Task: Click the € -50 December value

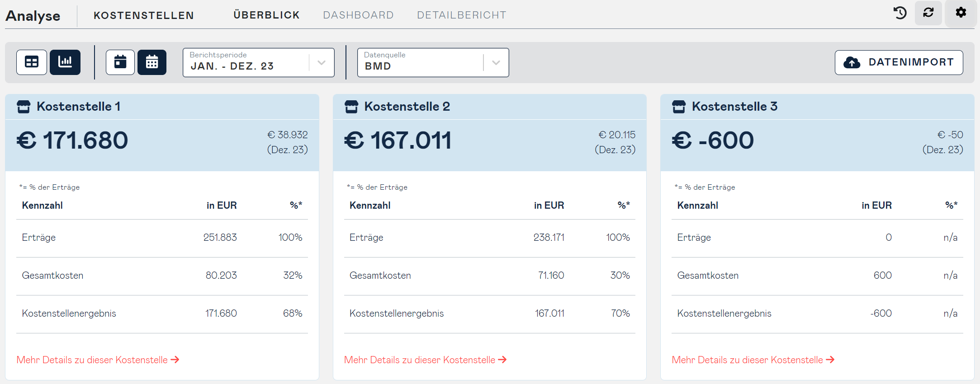Action: (950, 135)
